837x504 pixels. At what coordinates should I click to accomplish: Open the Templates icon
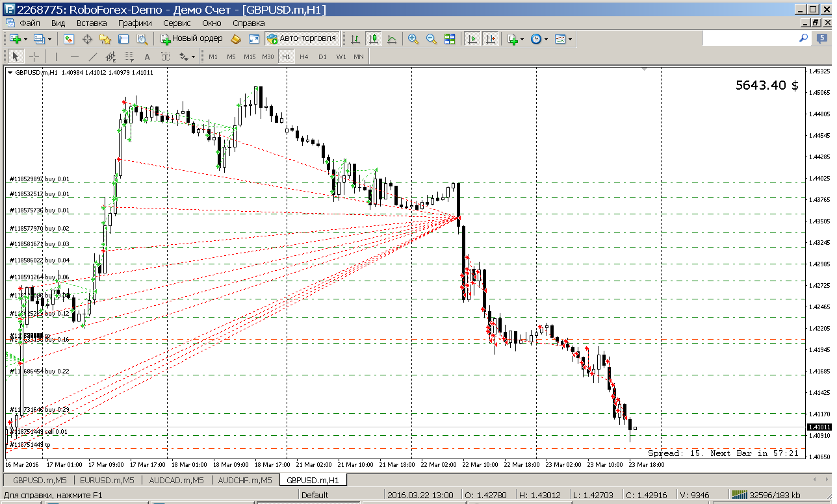[560, 39]
